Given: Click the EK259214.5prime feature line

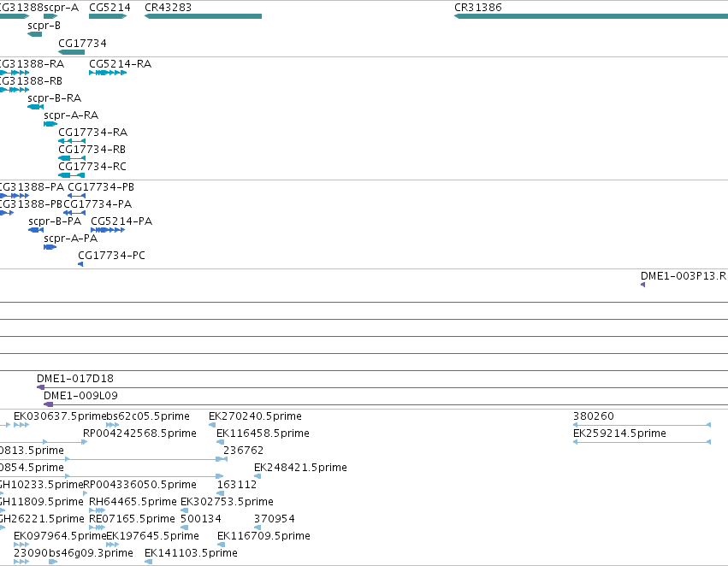Looking at the screenshot, I should (x=642, y=442).
